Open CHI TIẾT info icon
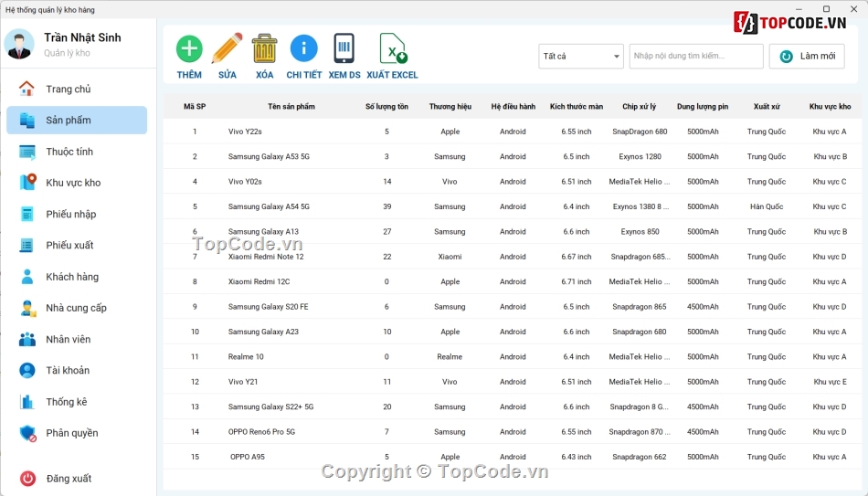The width and height of the screenshot is (868, 496). coord(304,48)
